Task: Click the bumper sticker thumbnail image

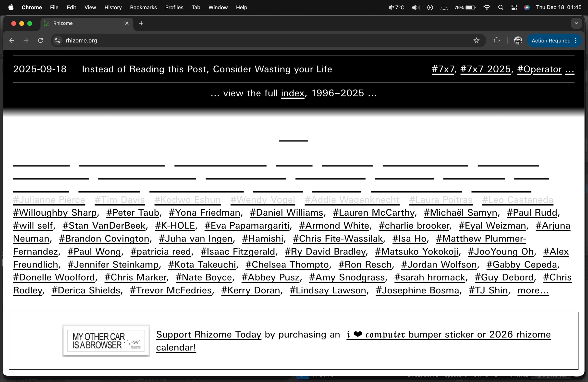Action: pos(106,341)
